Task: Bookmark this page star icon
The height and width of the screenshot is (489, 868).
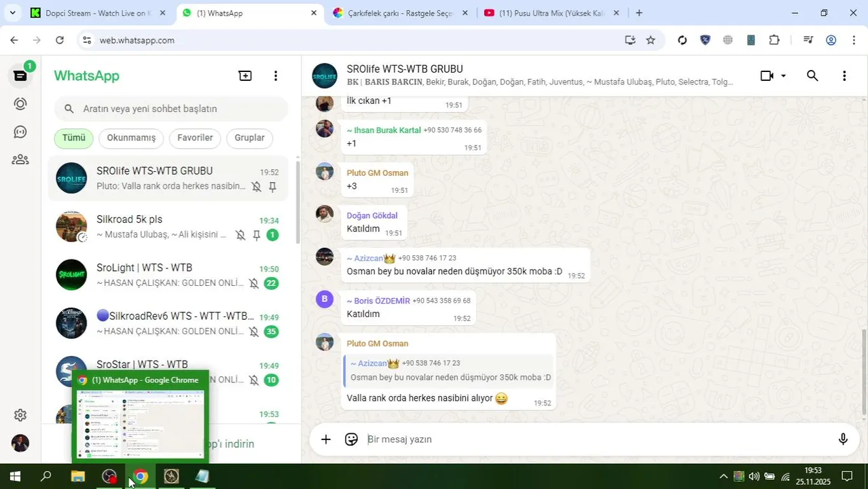Action: [651, 40]
